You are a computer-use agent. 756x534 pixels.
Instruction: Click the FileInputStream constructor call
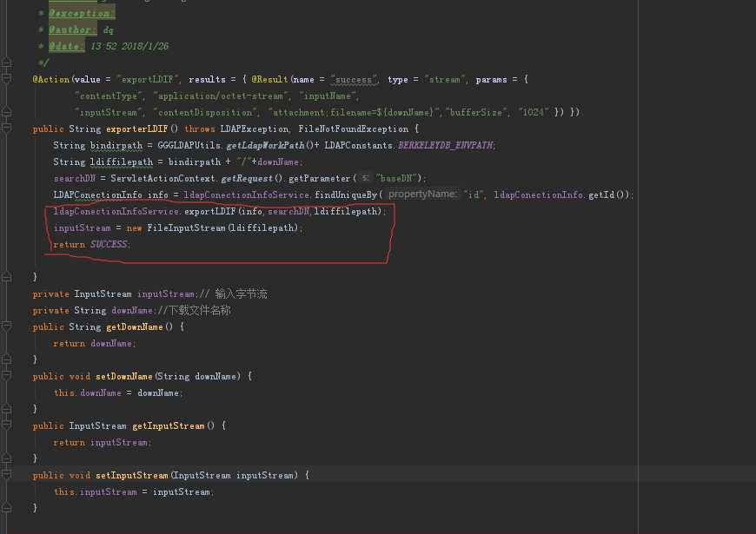point(186,228)
